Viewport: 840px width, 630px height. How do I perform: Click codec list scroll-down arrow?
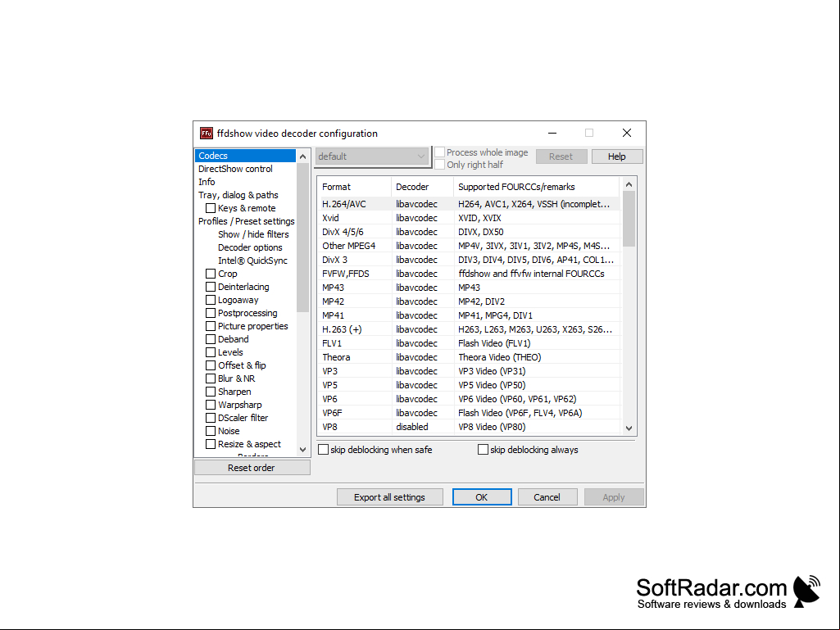point(629,428)
